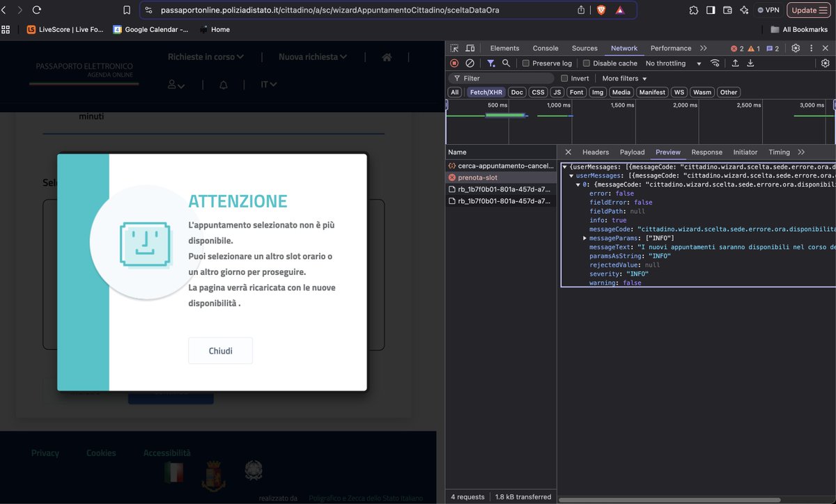This screenshot has height=504, width=836.
Task: Open the Payload tab of request
Action: 633,152
